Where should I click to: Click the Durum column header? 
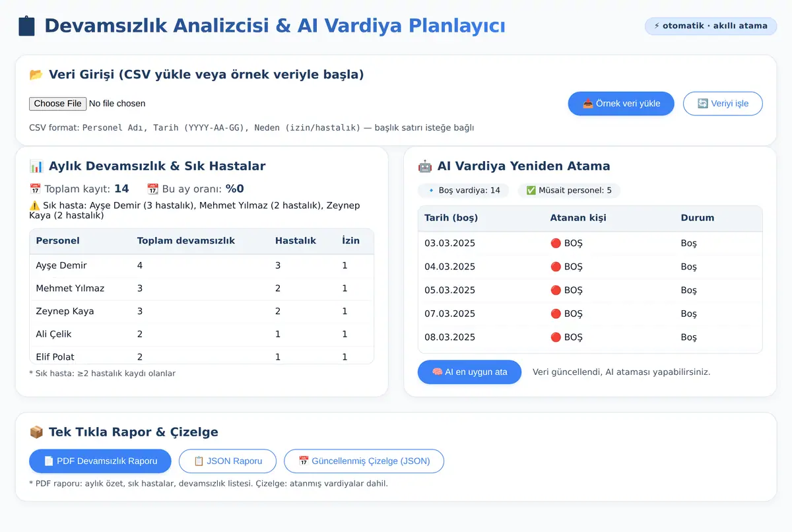(x=698, y=218)
